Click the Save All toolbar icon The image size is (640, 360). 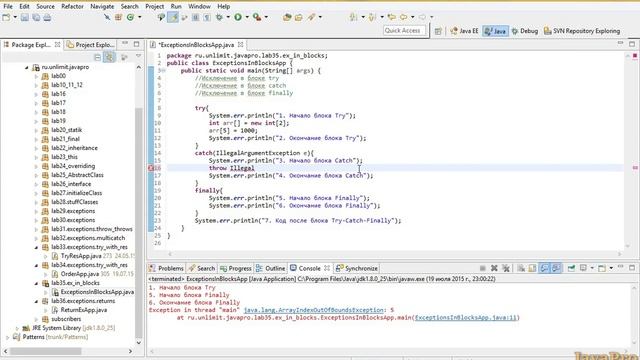tap(36, 17)
